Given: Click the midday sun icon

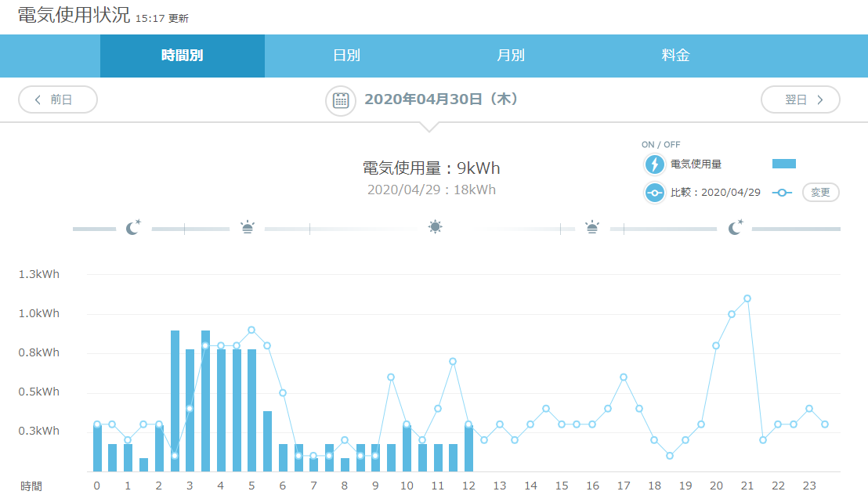Looking at the screenshot, I should click(x=435, y=227).
